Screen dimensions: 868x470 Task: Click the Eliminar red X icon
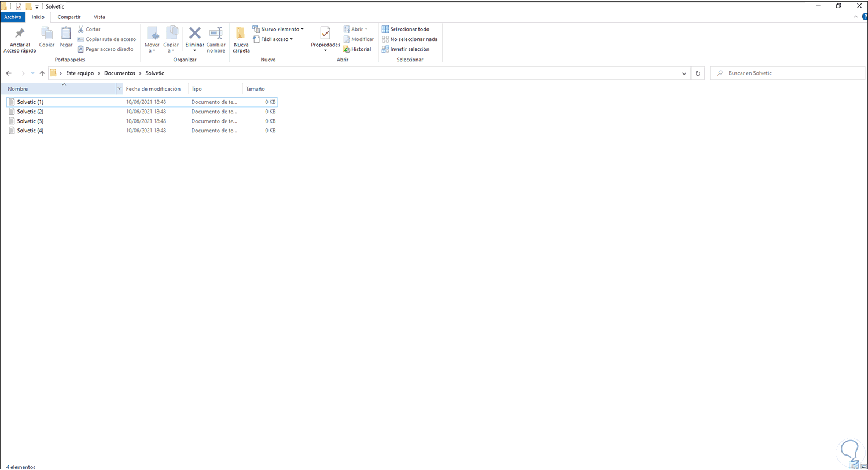pyautogui.click(x=195, y=34)
